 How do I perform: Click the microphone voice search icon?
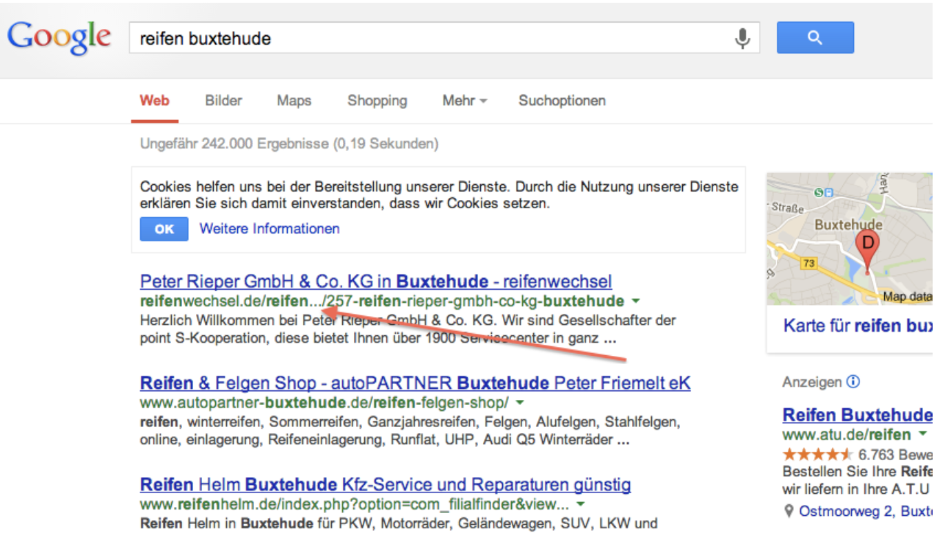(x=742, y=38)
